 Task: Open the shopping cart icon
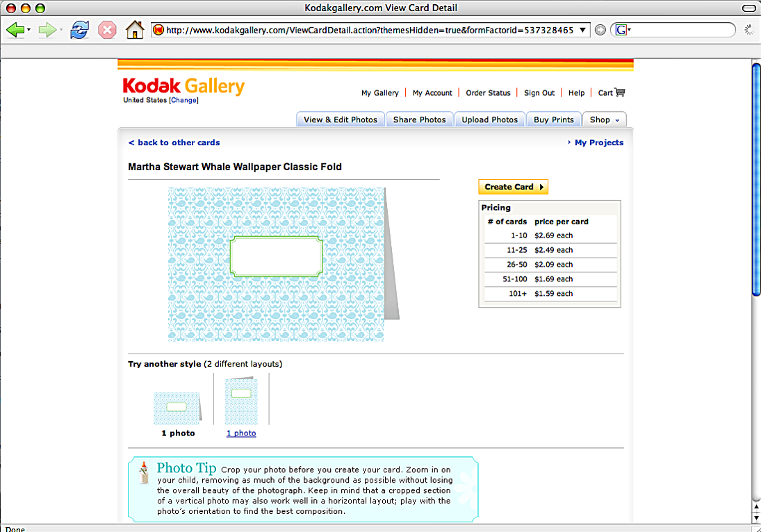(620, 92)
